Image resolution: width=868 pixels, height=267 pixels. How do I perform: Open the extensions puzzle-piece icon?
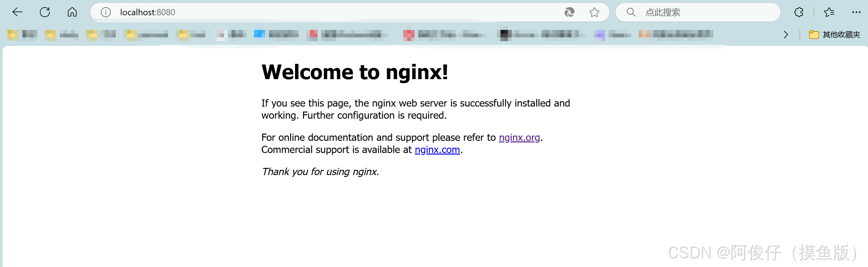coord(799,12)
